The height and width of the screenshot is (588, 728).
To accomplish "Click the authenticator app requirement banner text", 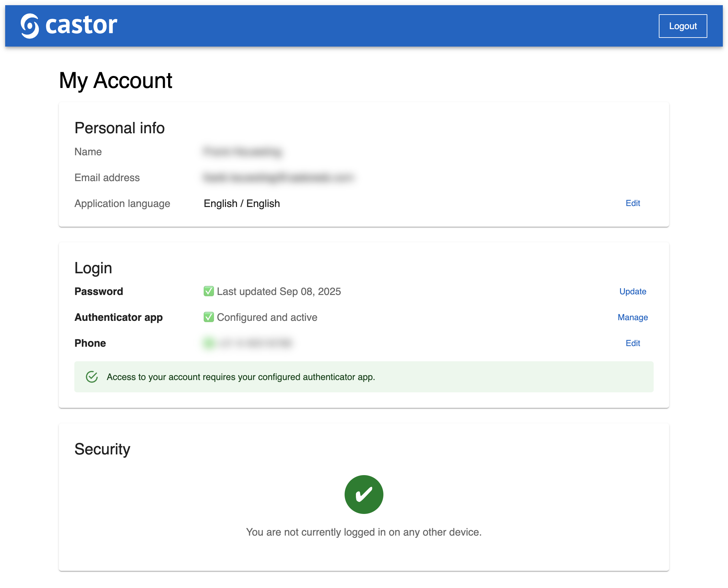I will 241,377.
